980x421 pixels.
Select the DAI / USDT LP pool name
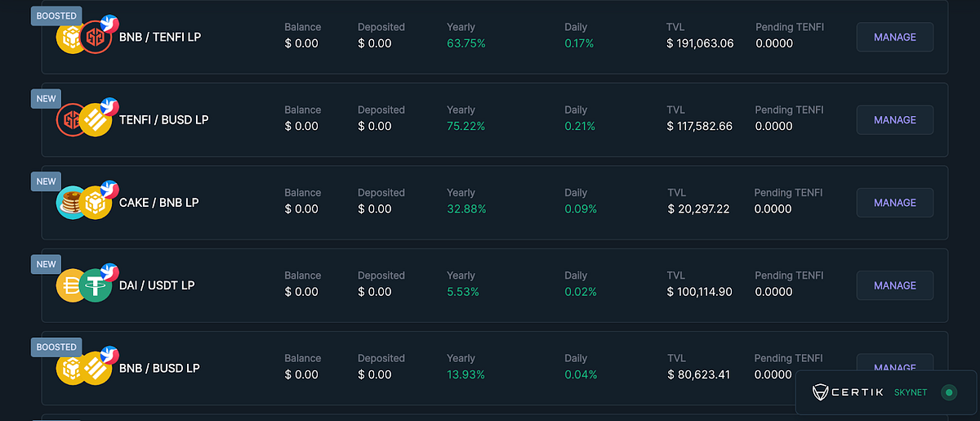click(x=157, y=285)
